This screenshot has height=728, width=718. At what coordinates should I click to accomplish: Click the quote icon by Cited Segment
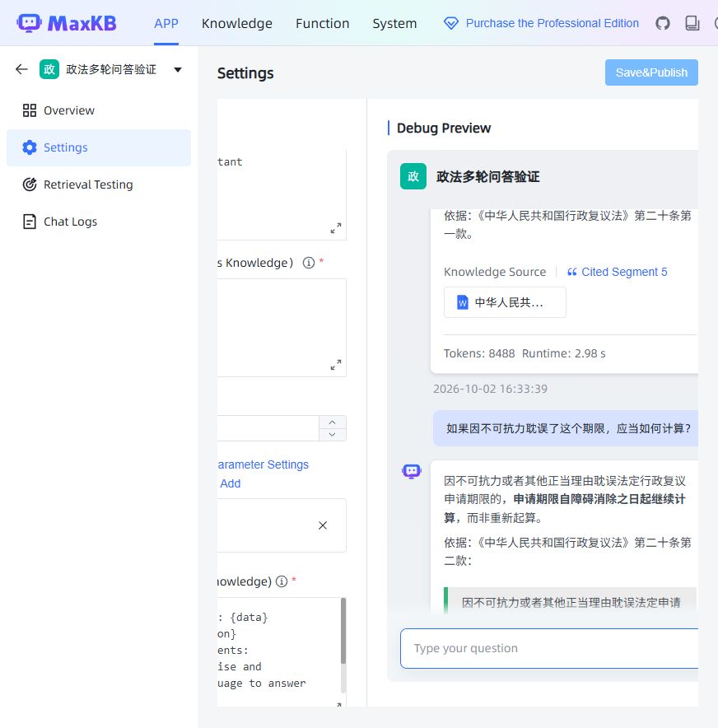point(571,272)
